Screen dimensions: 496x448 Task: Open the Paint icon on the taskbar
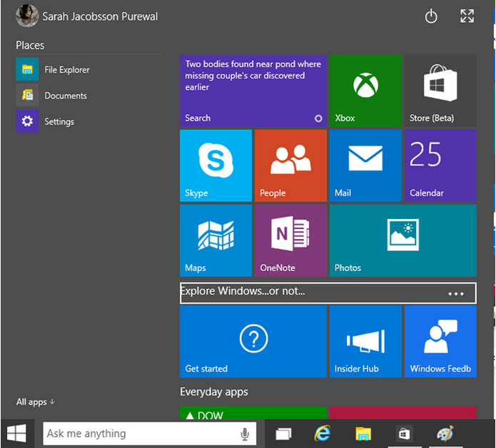tap(445, 434)
